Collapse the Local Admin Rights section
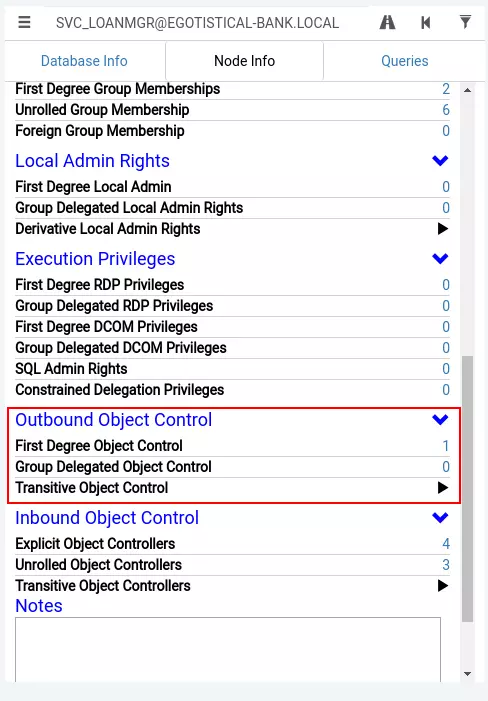Screen dimensions: 488x701 (x=440, y=160)
